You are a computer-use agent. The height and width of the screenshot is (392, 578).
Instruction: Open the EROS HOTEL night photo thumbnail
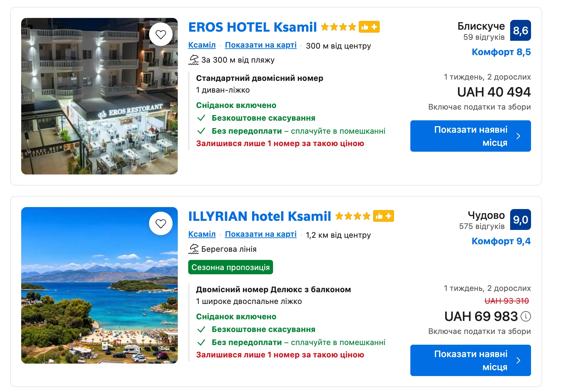coord(99,96)
